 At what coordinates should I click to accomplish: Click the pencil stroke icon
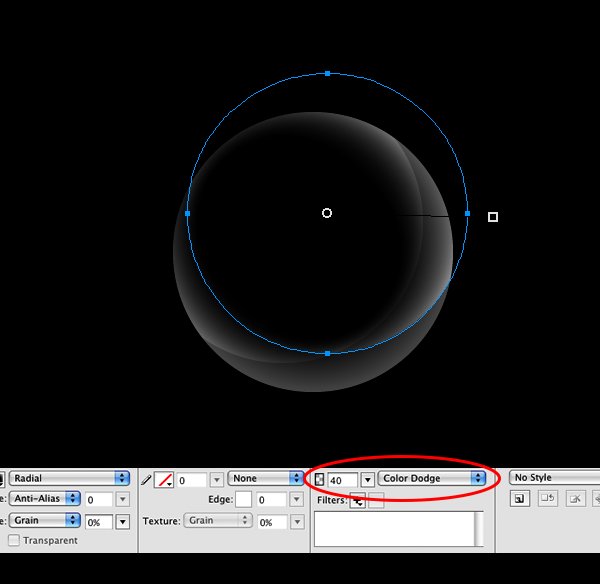146,480
